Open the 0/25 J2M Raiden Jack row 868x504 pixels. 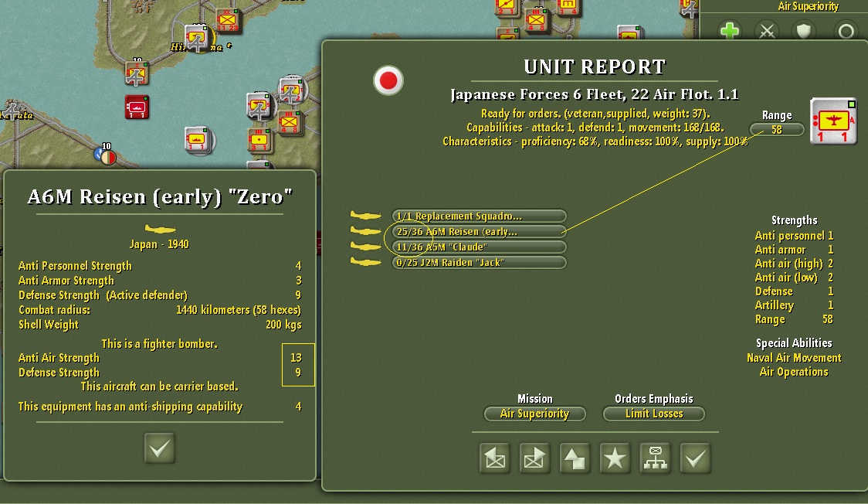pyautogui.click(x=479, y=263)
